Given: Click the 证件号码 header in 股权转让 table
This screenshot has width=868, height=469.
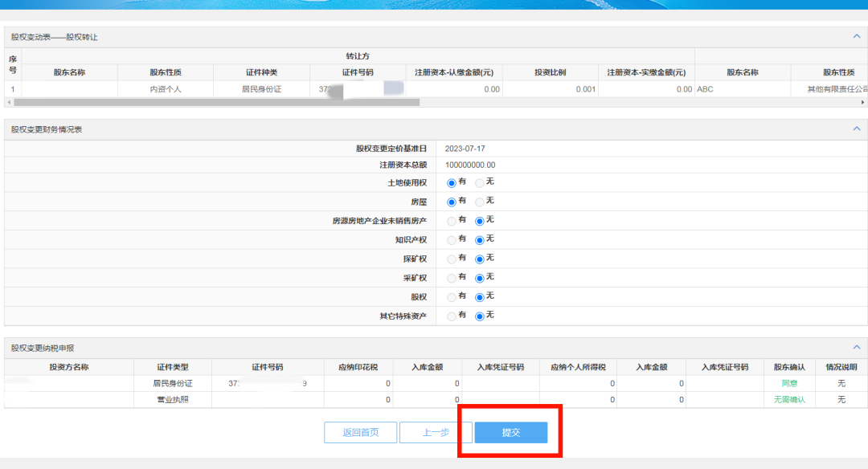Looking at the screenshot, I should (358, 72).
